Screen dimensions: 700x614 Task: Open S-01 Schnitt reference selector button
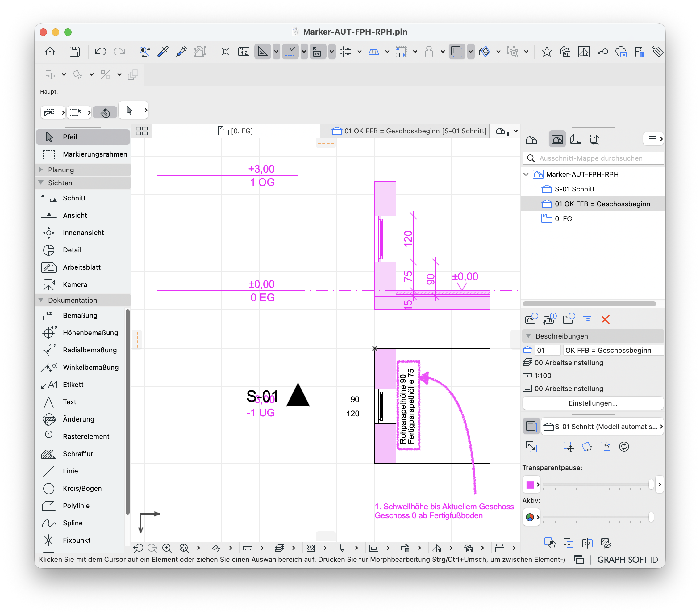pyautogui.click(x=603, y=427)
